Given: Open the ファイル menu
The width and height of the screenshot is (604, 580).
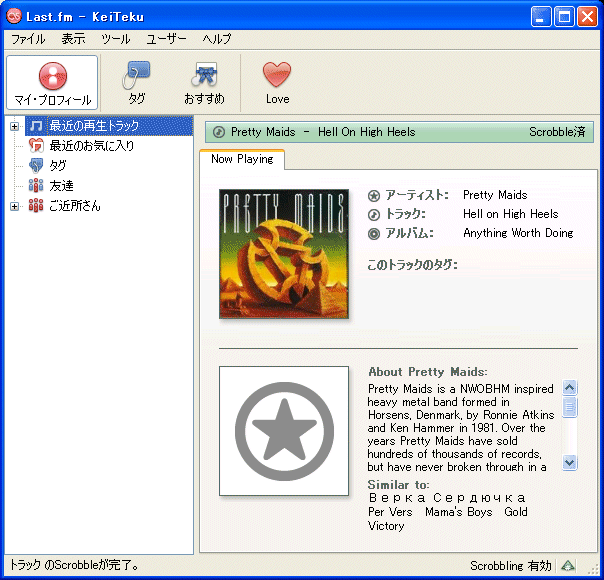Looking at the screenshot, I should tap(28, 39).
